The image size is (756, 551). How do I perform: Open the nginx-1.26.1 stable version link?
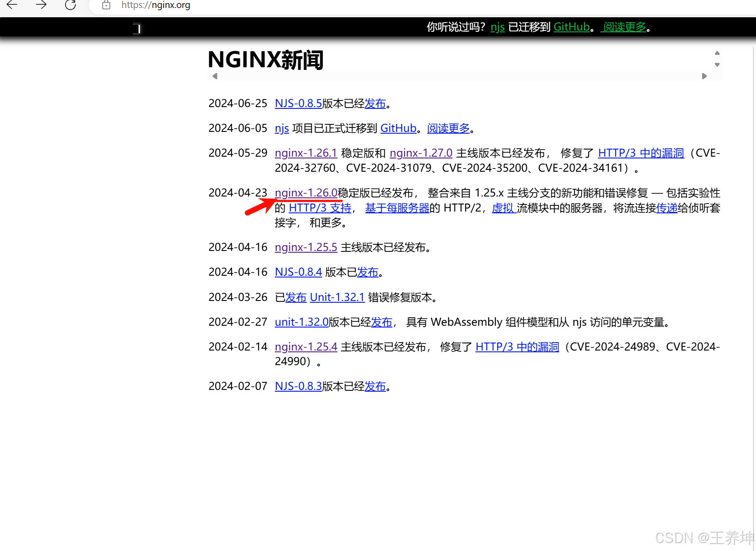click(306, 153)
